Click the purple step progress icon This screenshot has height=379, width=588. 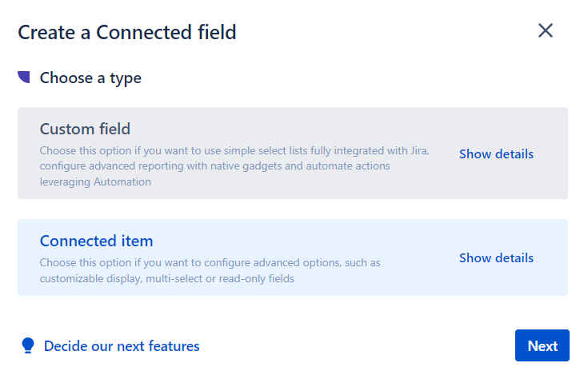(24, 78)
